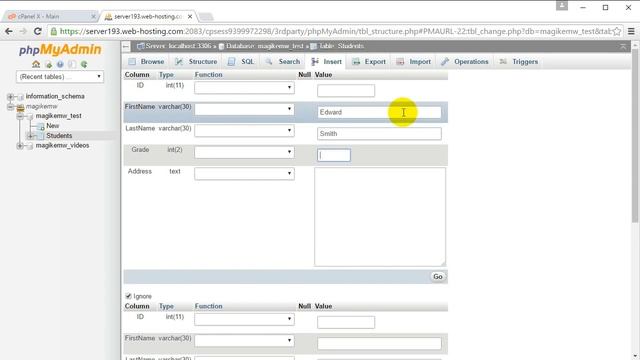The height and width of the screenshot is (360, 640).
Task: Collapse the magikemw_test tree node
Action: point(20,116)
